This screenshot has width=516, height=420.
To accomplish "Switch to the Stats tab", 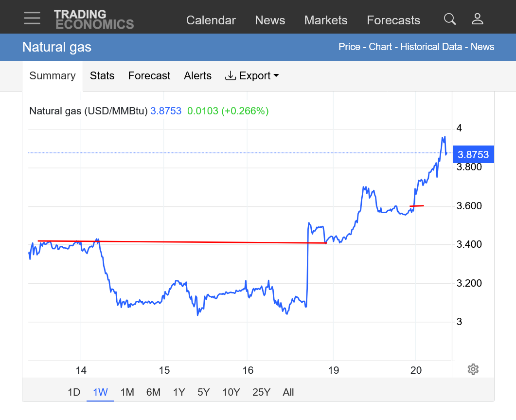I will coord(102,76).
